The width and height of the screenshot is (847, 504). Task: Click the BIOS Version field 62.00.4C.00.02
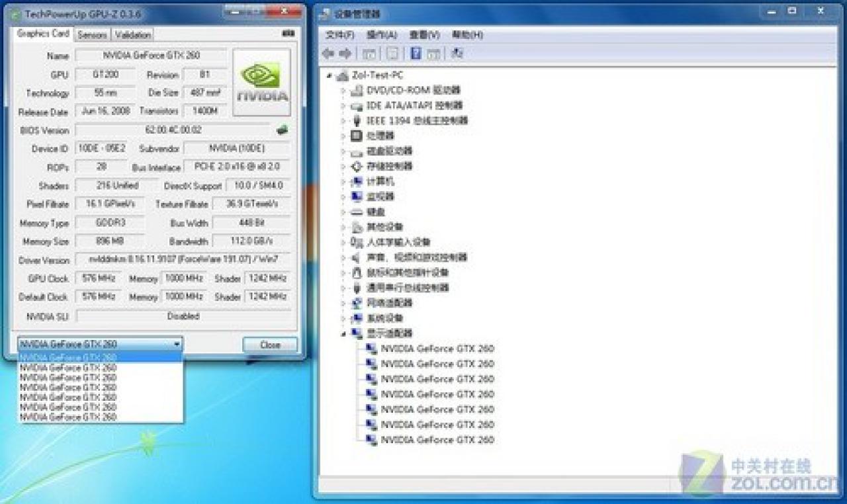pos(173,130)
